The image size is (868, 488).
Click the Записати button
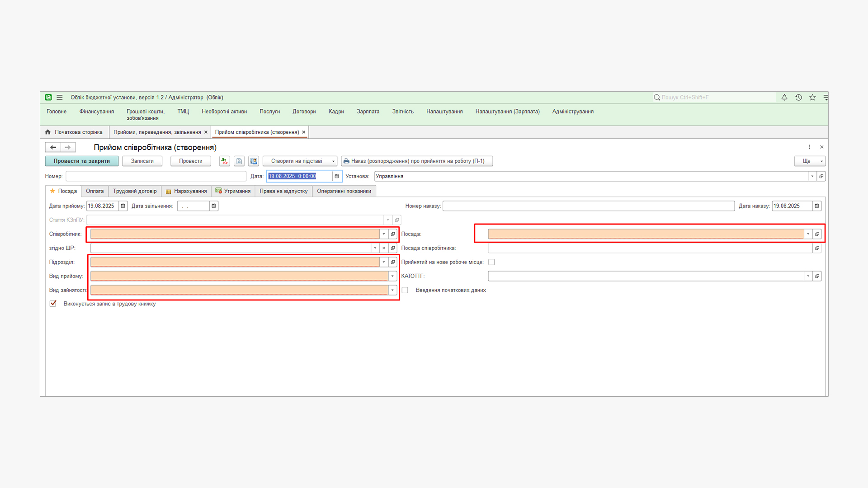pos(142,161)
